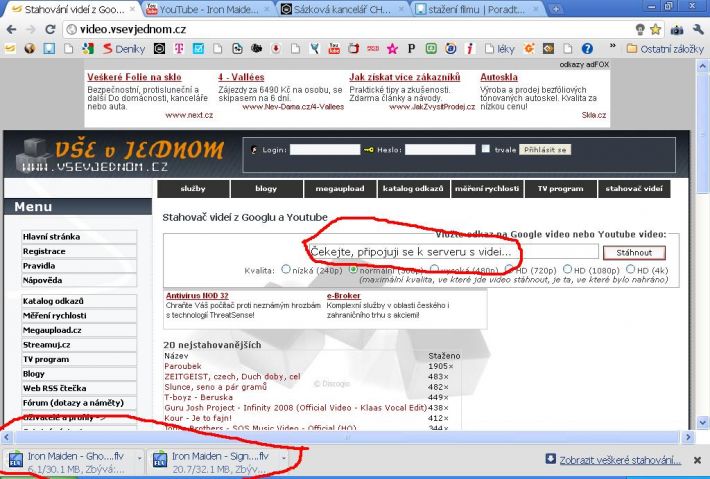This screenshot has width=710, height=479.
Task: Switch to the stažení filmu Poradte tab
Action: point(475,9)
